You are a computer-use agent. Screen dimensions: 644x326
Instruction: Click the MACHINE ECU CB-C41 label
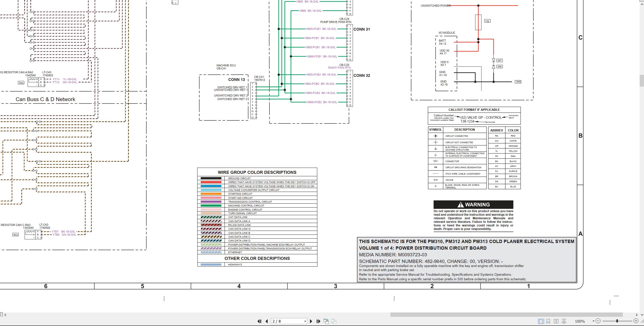(x=226, y=67)
